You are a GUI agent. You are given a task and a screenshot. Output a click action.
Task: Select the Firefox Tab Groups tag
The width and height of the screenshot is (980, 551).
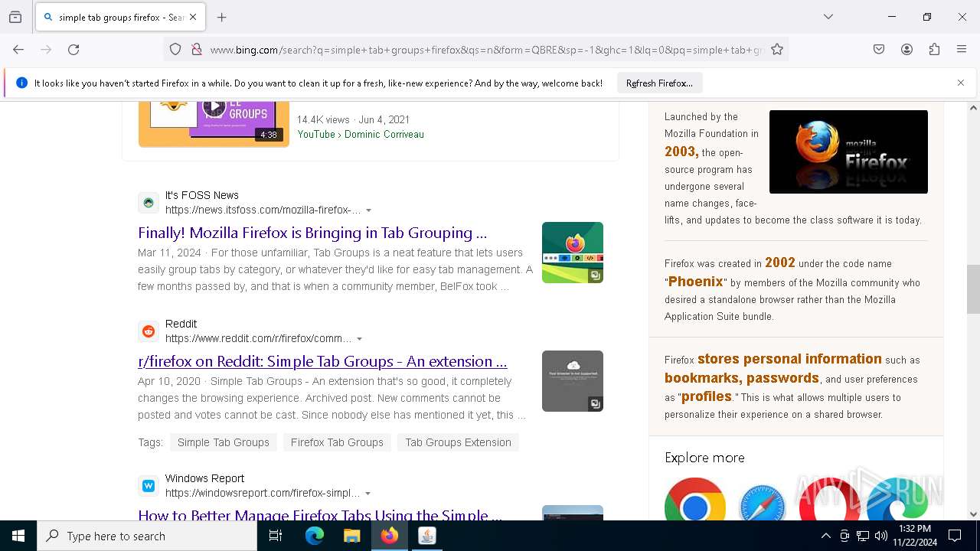point(337,442)
